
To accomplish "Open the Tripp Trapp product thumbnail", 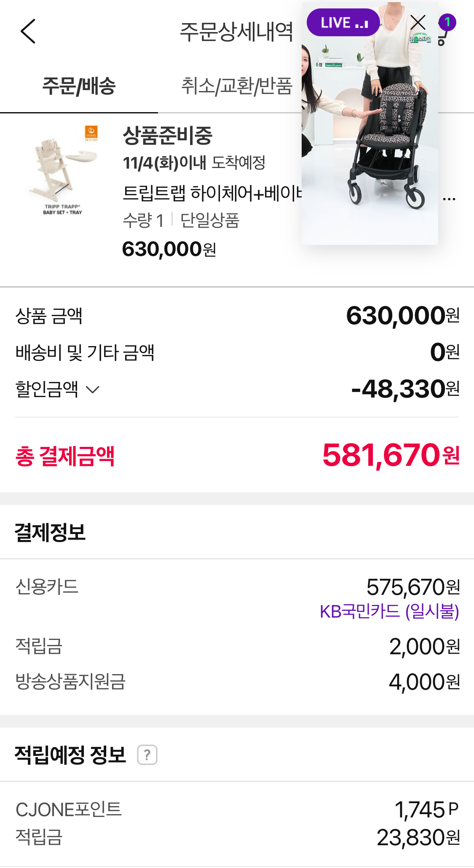I will [63, 171].
